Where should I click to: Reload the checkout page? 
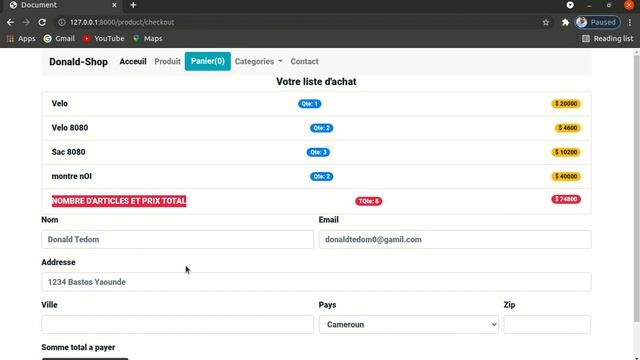coord(42,22)
